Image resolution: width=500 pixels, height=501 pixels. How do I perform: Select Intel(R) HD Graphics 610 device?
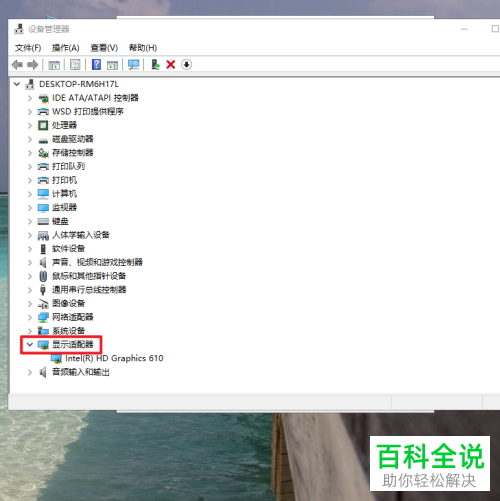tap(114, 358)
